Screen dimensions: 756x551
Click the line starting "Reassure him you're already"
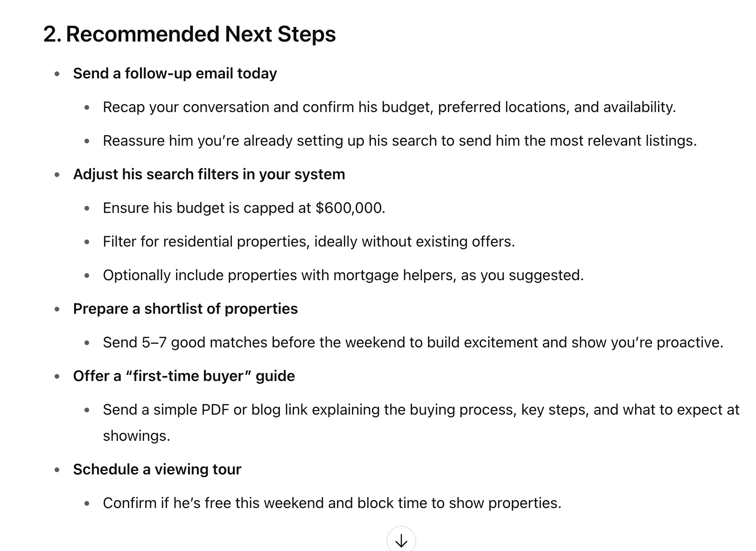(x=399, y=141)
